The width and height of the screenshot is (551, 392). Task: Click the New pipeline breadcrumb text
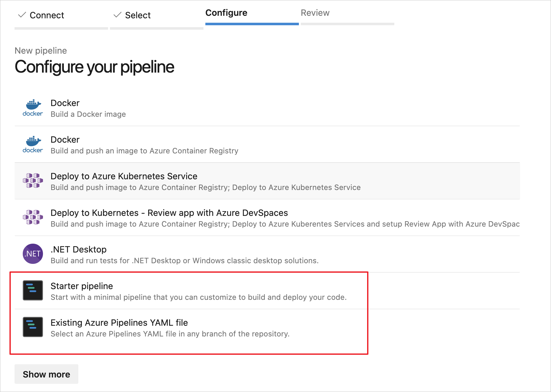41,50
